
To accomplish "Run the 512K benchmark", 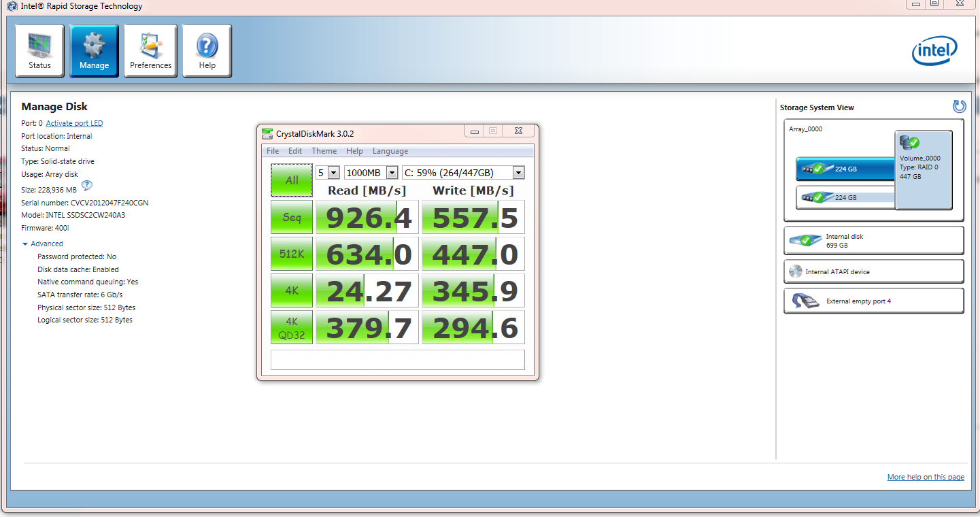I will (292, 254).
